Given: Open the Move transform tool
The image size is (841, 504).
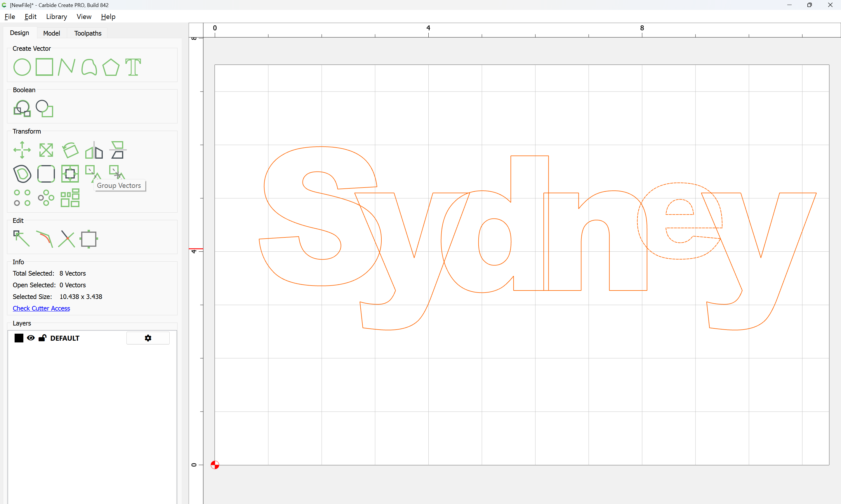Looking at the screenshot, I should click(x=22, y=150).
